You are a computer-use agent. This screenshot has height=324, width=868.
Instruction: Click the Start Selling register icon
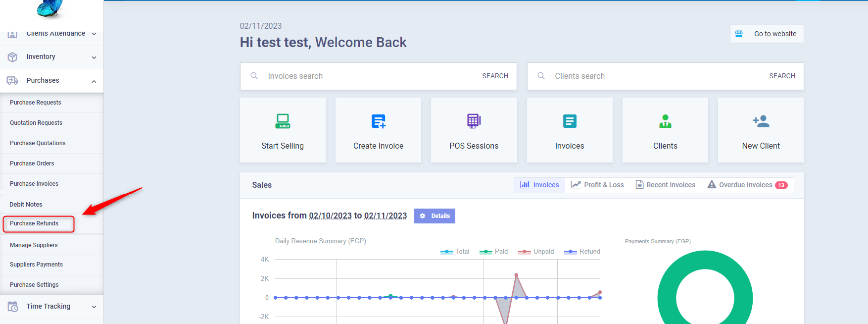coord(283,121)
